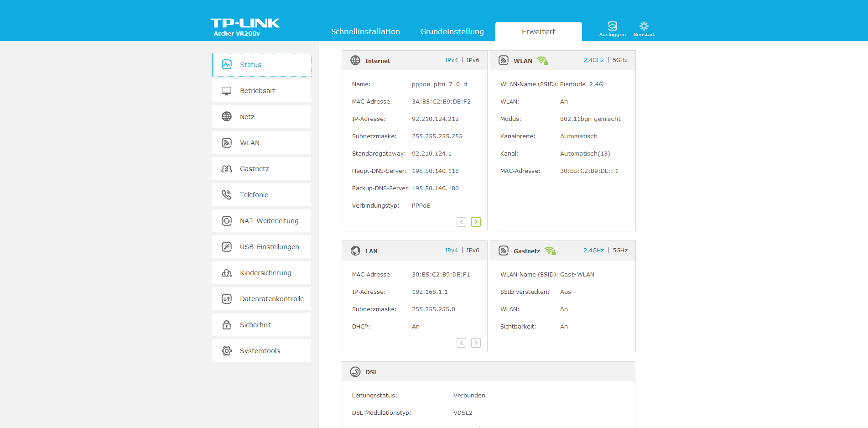868x428 pixels.
Task: Open the Betriebsart menu entry
Action: coord(258,91)
